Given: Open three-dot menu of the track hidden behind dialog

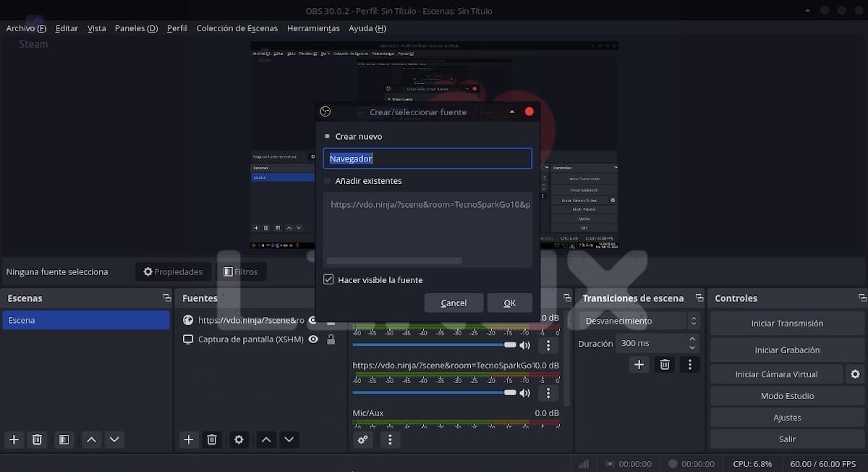Looking at the screenshot, I should tap(548, 345).
